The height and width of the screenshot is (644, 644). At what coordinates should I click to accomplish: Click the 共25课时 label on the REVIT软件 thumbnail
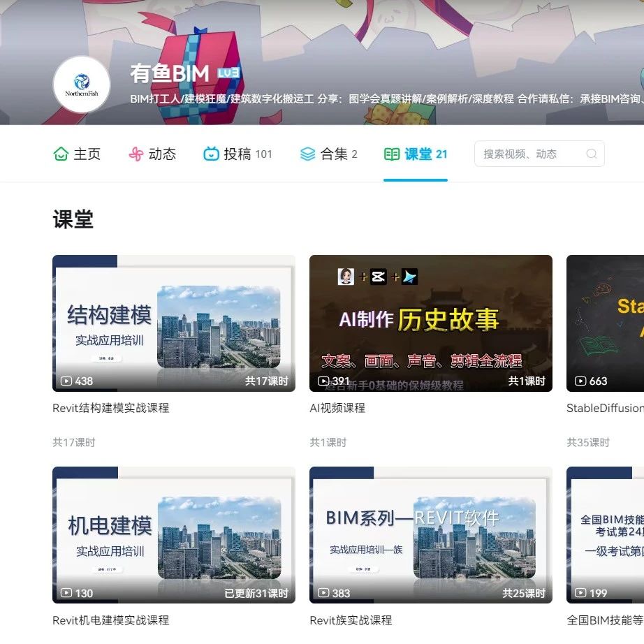[524, 593]
